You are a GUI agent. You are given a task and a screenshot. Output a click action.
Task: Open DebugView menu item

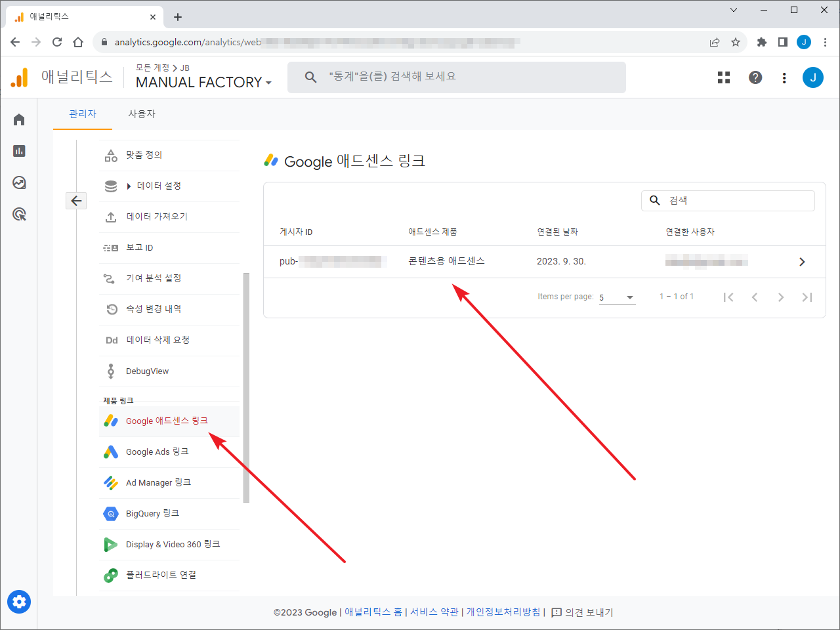pos(169,371)
